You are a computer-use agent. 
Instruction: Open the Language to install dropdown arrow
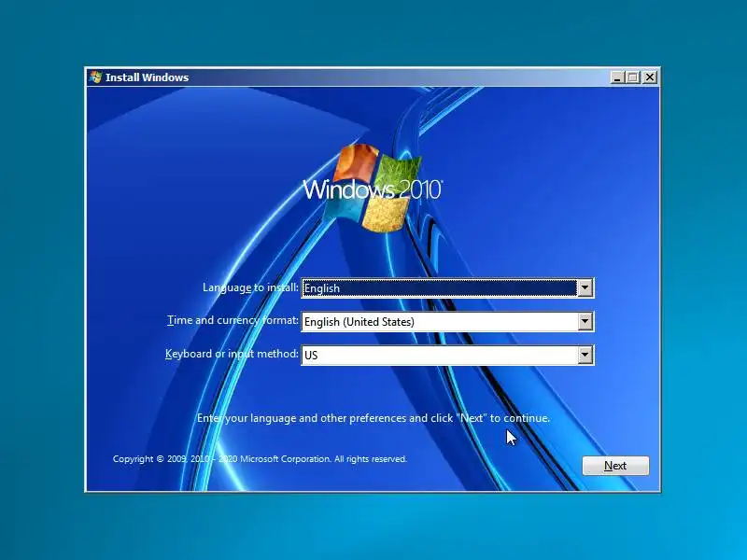click(585, 288)
